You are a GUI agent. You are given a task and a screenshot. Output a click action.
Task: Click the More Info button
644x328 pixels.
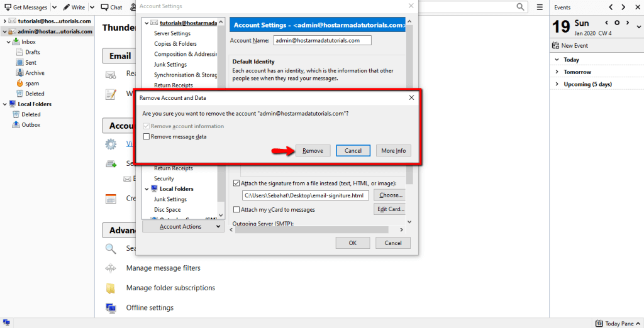pyautogui.click(x=393, y=151)
